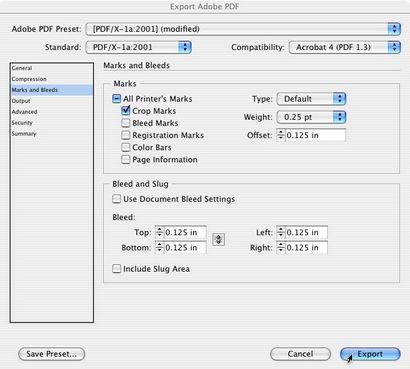Uncheck the Crop Marks checkbox
410x369 pixels.
tap(126, 110)
